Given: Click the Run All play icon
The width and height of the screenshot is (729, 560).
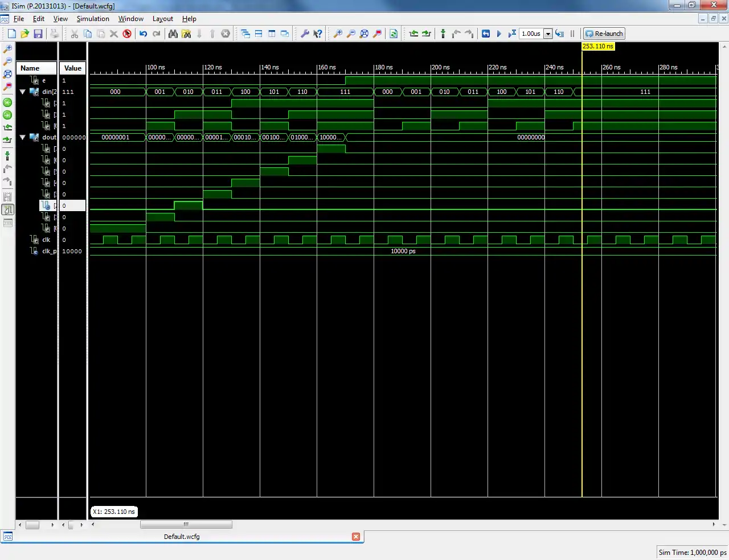Looking at the screenshot, I should pos(499,34).
